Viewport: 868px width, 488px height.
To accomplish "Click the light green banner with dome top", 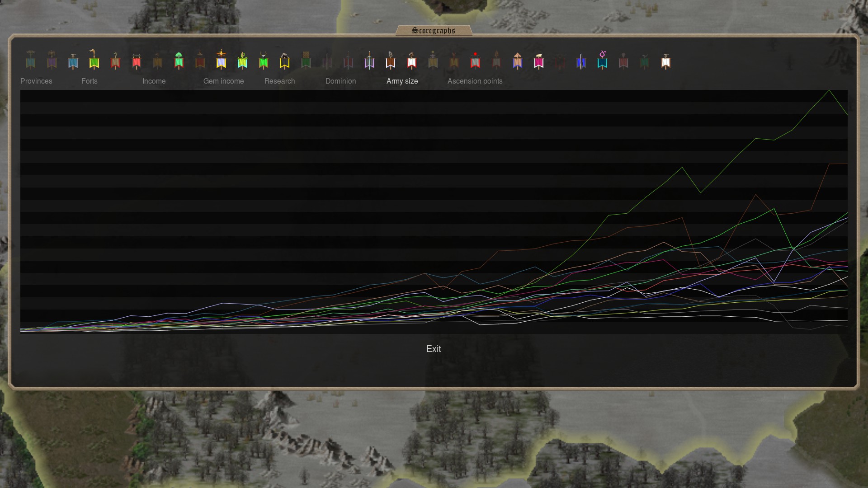I will coord(179,60).
